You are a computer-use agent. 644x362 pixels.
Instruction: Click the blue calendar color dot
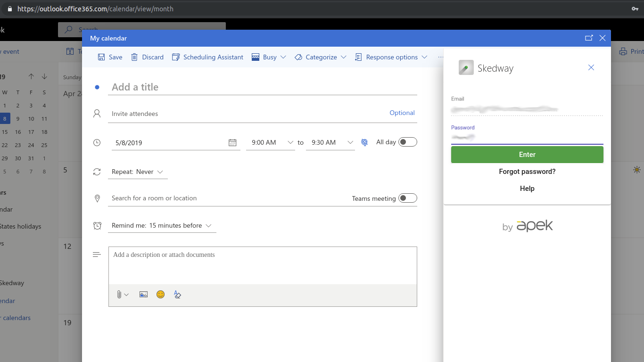click(x=97, y=87)
